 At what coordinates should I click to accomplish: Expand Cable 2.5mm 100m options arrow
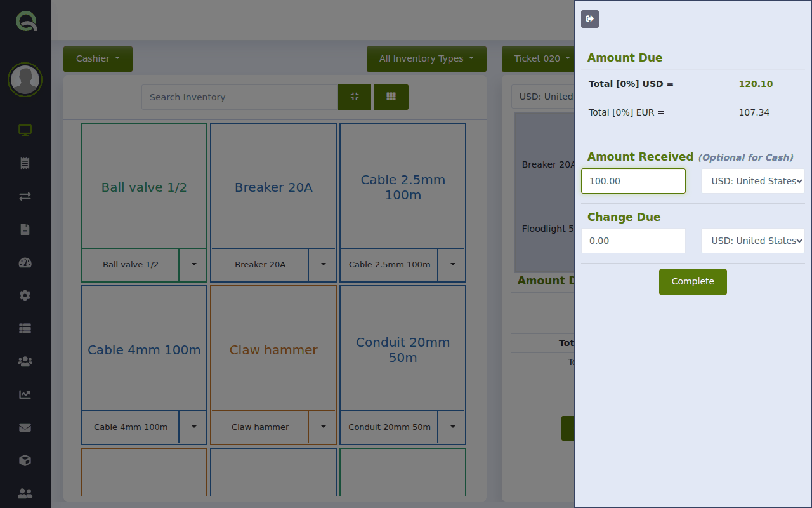pos(452,265)
